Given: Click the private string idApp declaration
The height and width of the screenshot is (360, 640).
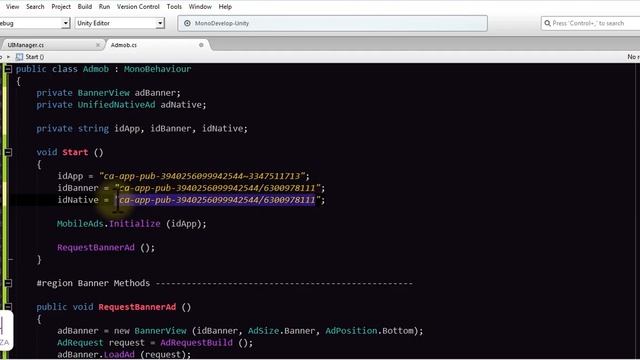Looking at the screenshot, I should click(142, 129).
